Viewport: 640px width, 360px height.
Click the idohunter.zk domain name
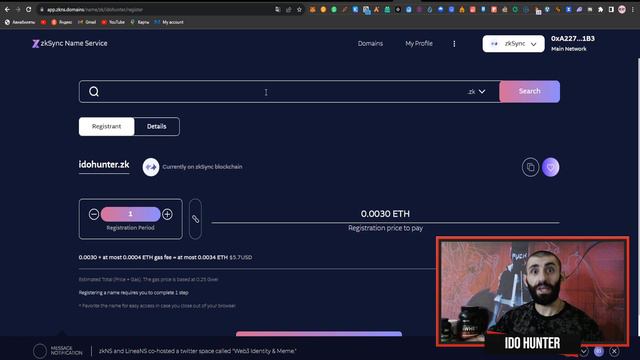coord(104,164)
